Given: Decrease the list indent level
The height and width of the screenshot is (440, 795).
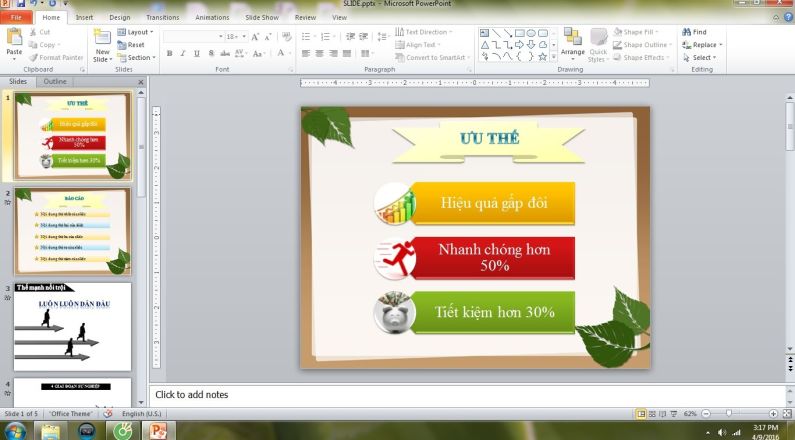Looking at the screenshot, I should tap(350, 36).
